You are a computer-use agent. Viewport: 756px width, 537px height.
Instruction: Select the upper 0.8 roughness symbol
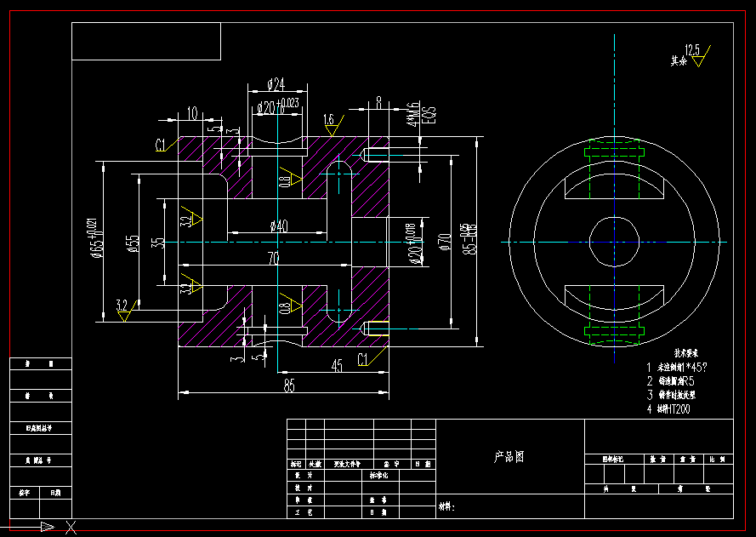290,178
